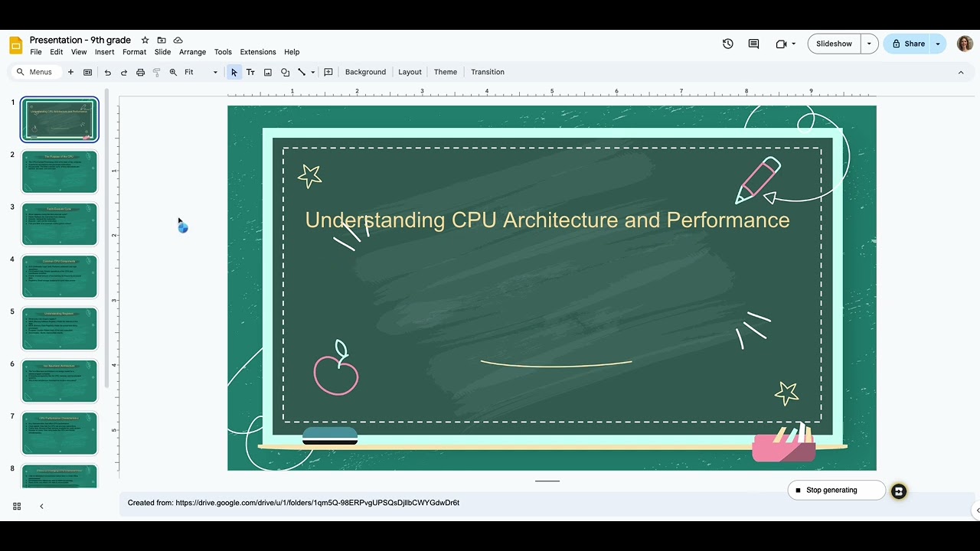Image resolution: width=980 pixels, height=551 pixels.
Task: Open the Google Slides home logo
Action: (16, 45)
